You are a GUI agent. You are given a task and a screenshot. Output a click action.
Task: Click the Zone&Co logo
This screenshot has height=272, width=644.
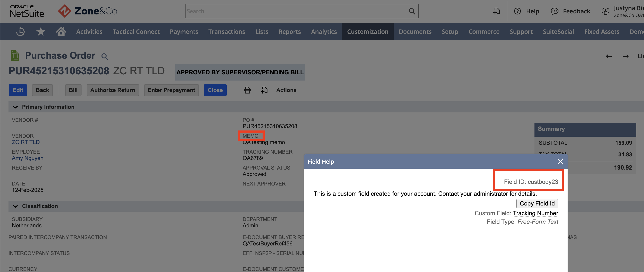tap(87, 11)
